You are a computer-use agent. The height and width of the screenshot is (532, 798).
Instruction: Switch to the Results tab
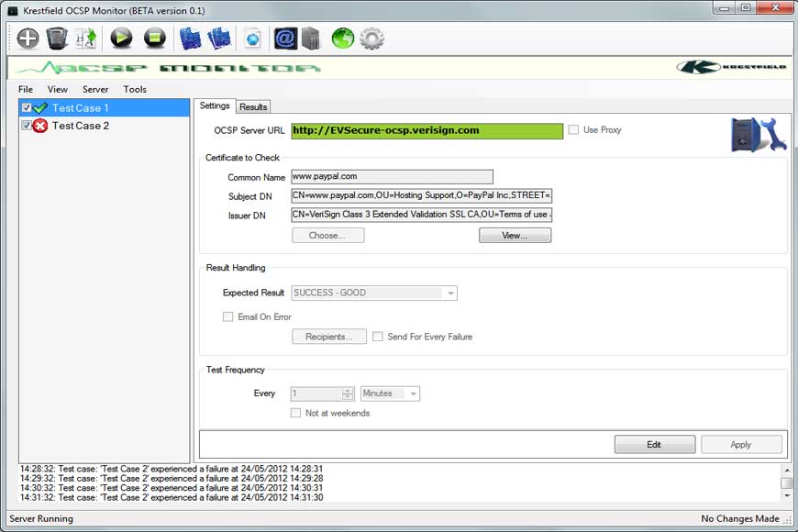pos(253,107)
